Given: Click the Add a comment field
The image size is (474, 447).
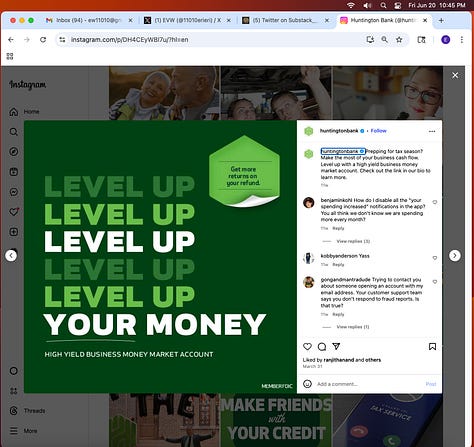Looking at the screenshot, I should pos(368,384).
